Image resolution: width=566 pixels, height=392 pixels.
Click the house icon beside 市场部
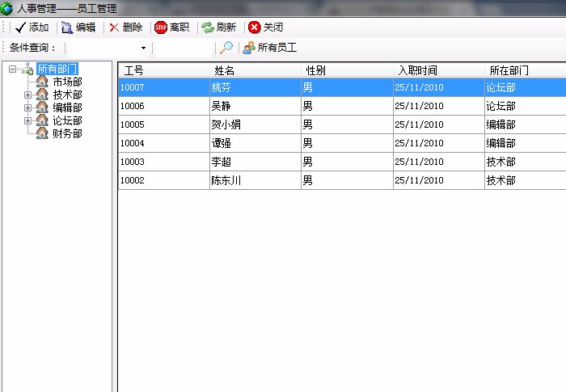click(x=42, y=82)
